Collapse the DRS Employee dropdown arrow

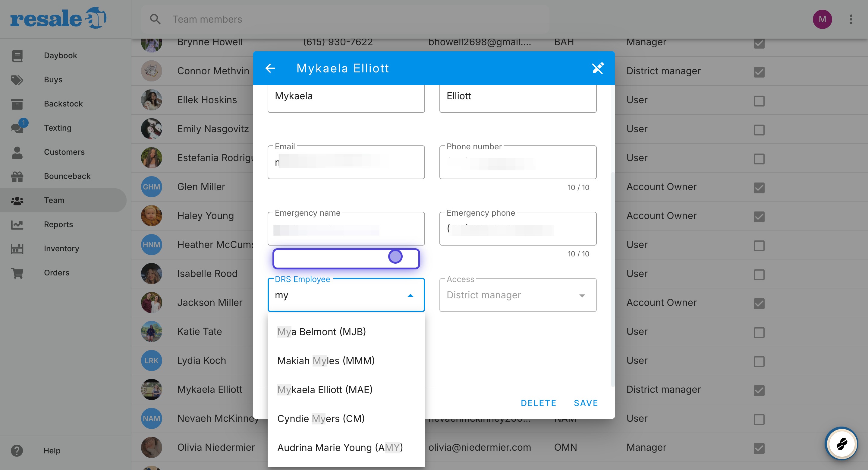tap(410, 296)
